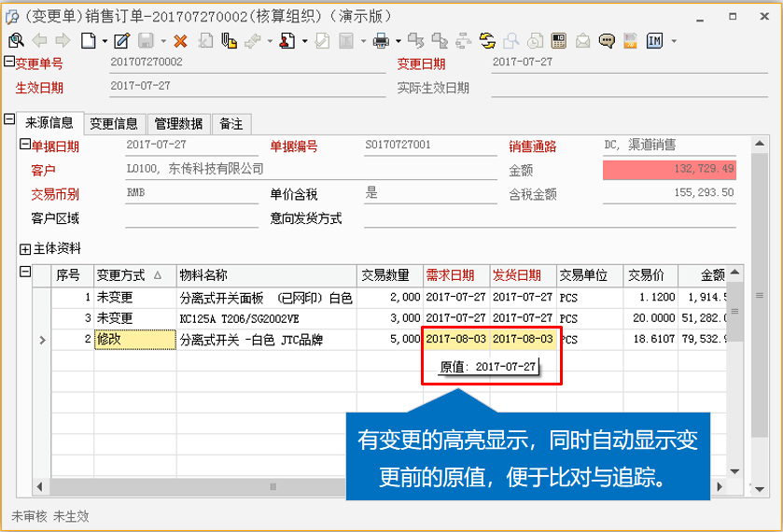Click the grayed archive box icon

coord(346,41)
